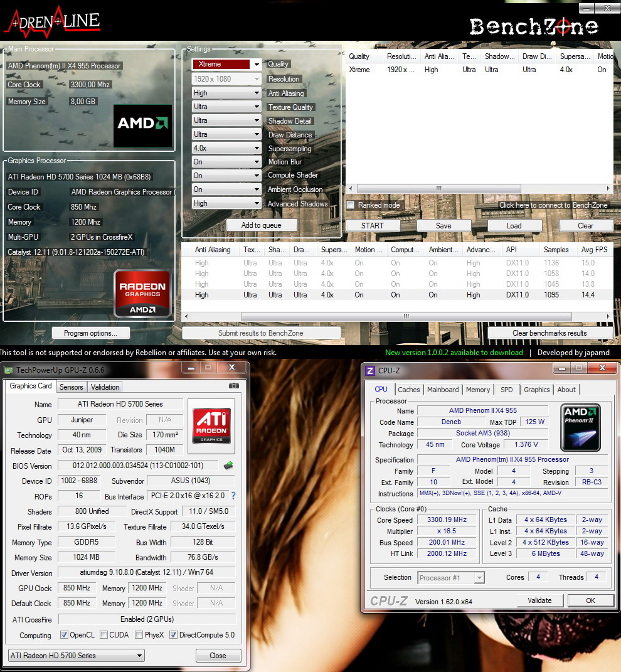
Task: Open the Advanced Shadows dropdown
Action: click(226, 203)
